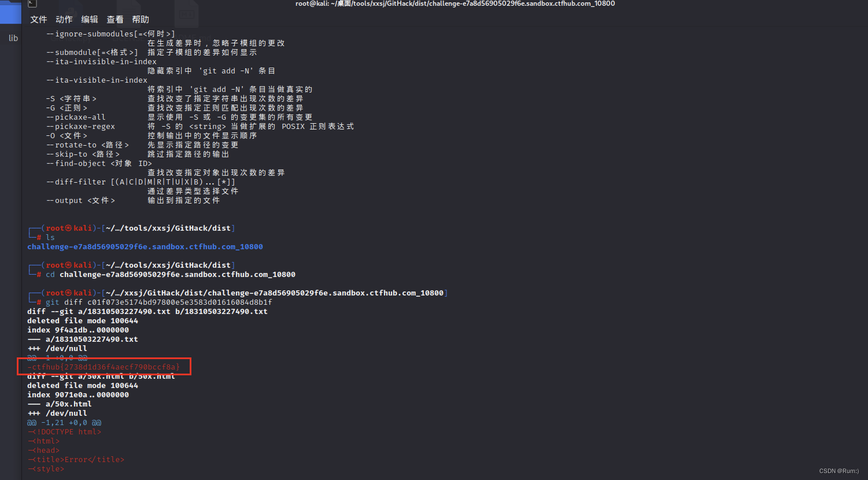Click the --submodule[=<格式>] option text

92,53
